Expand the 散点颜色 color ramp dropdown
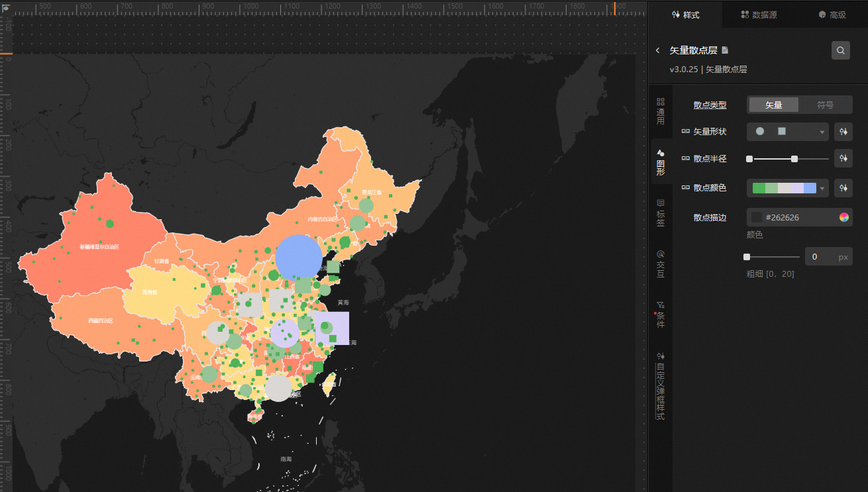 822,188
